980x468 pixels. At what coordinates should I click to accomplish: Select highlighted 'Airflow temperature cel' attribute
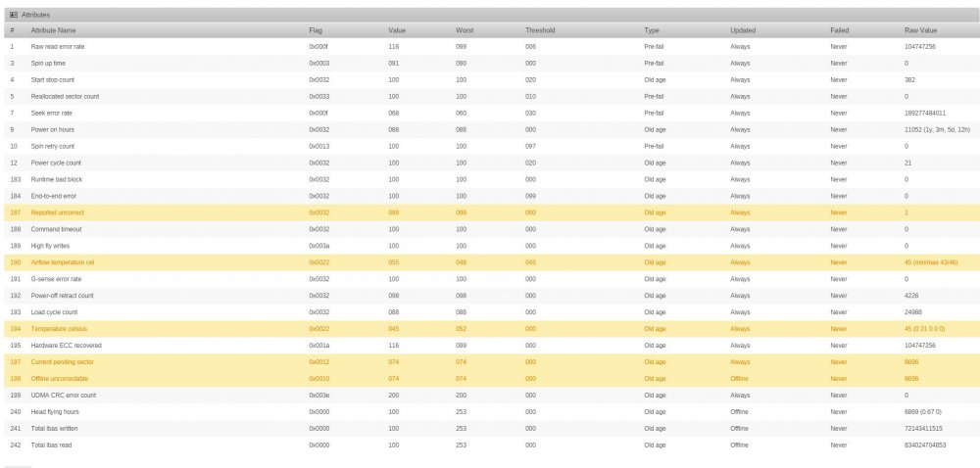[x=63, y=262]
